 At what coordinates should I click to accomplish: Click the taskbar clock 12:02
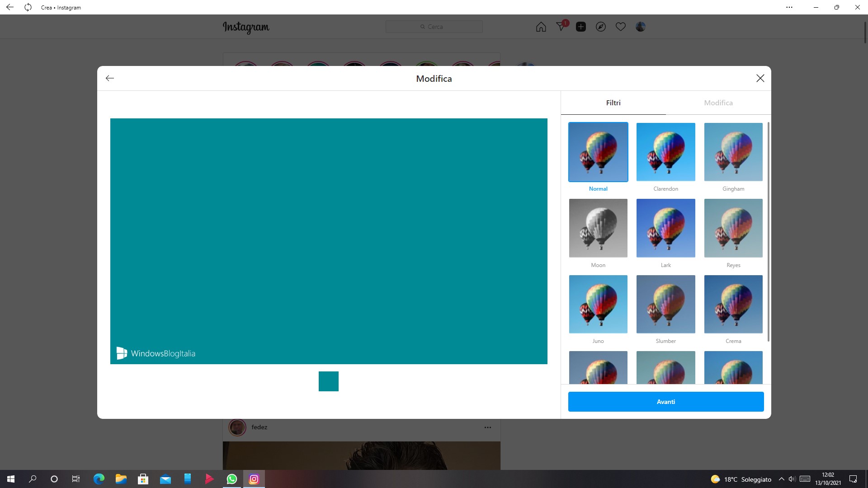[x=828, y=479]
